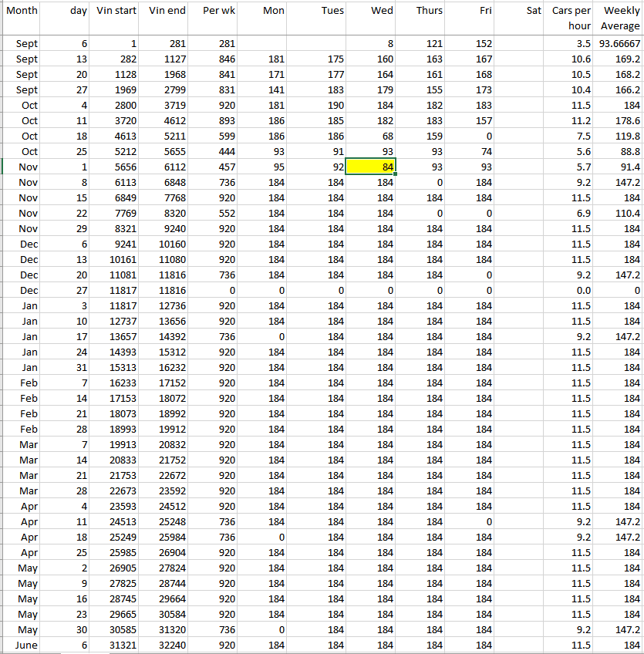Image resolution: width=644 pixels, height=654 pixels.
Task: Click the Wed cell containing 68
Action: click(370, 137)
